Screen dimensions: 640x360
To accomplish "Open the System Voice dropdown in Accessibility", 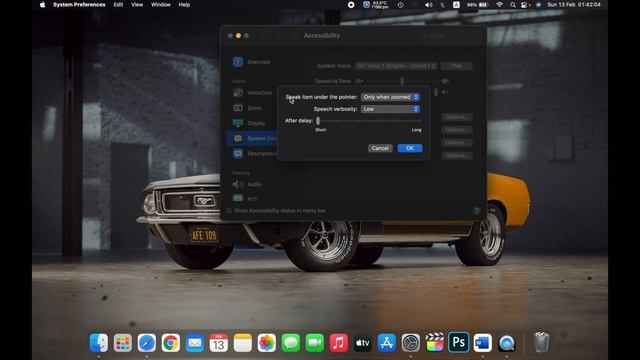I will point(396,66).
